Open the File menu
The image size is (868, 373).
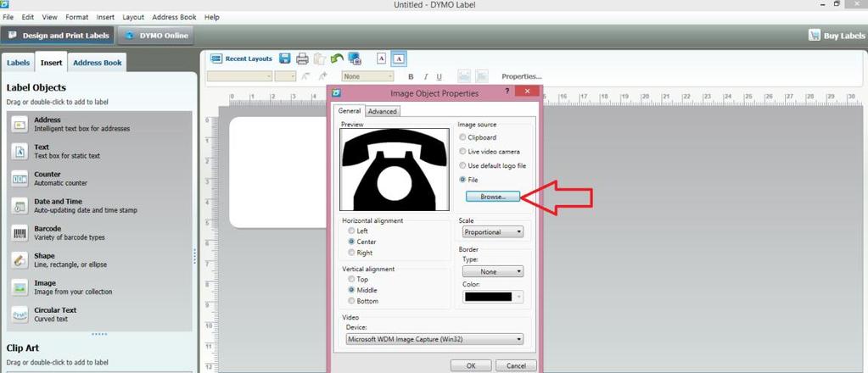8,17
